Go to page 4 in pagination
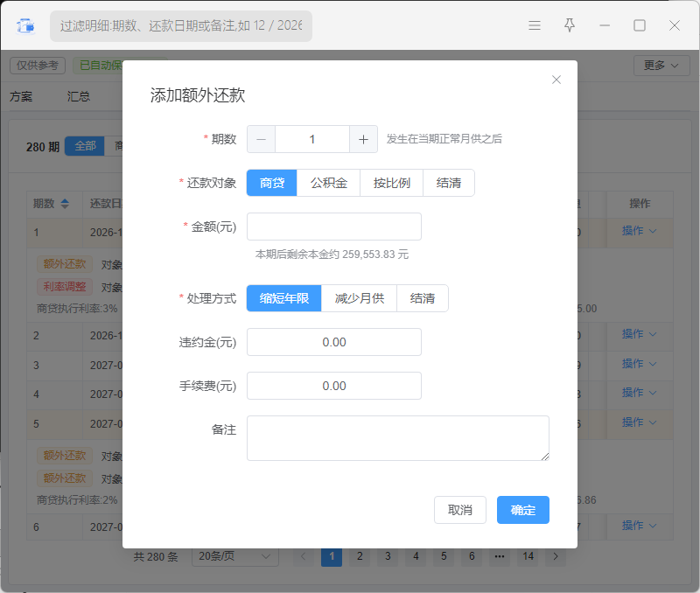Screen dimensions: 700x593 pos(416,556)
